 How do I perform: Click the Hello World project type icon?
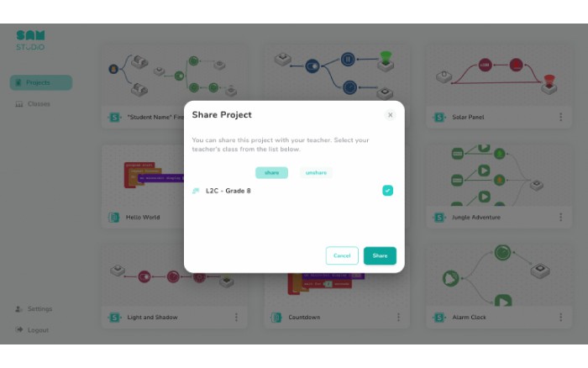point(113,218)
